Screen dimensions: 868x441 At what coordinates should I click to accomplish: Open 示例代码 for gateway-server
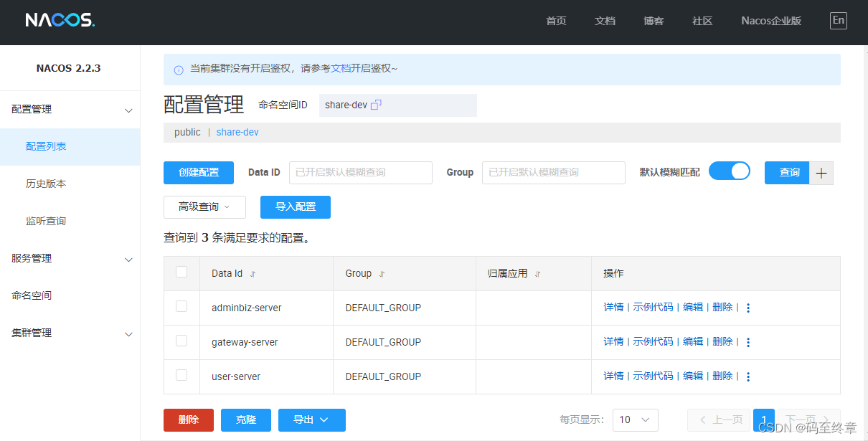(x=653, y=341)
